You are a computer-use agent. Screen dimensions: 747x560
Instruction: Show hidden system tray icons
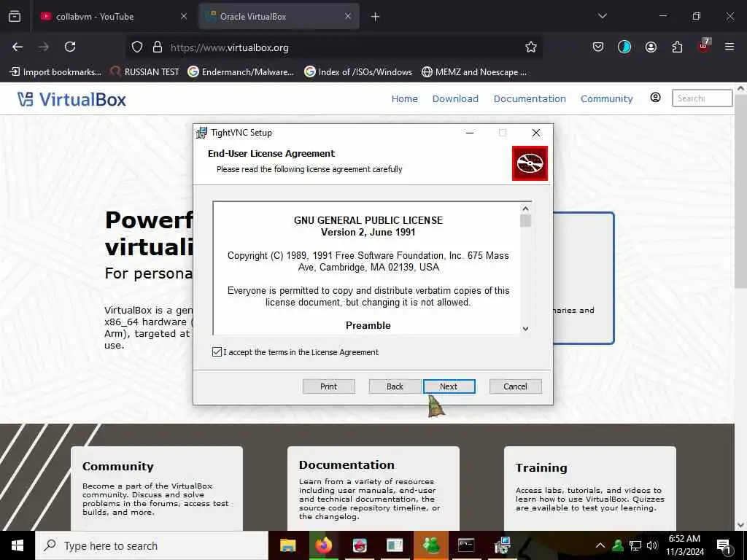(600, 545)
